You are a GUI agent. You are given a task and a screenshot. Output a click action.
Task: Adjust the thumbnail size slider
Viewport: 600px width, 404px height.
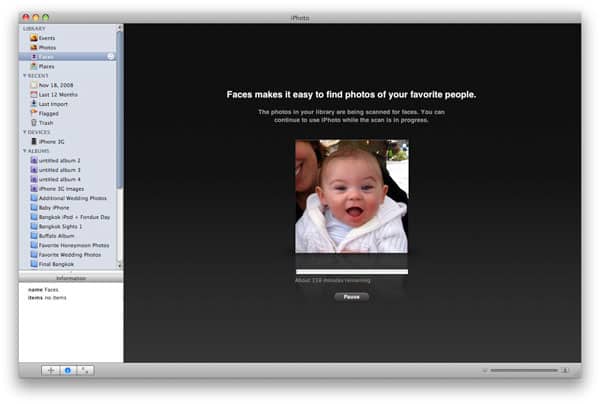click(523, 370)
